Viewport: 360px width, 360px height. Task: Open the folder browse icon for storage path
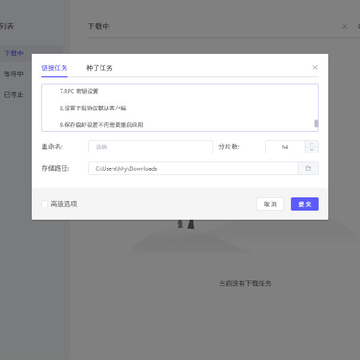pyautogui.click(x=308, y=168)
